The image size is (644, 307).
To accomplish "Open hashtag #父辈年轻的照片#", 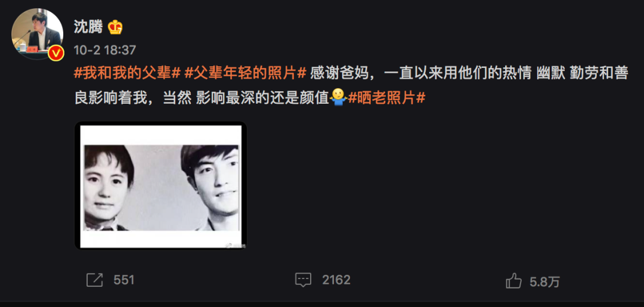I will click(x=246, y=74).
